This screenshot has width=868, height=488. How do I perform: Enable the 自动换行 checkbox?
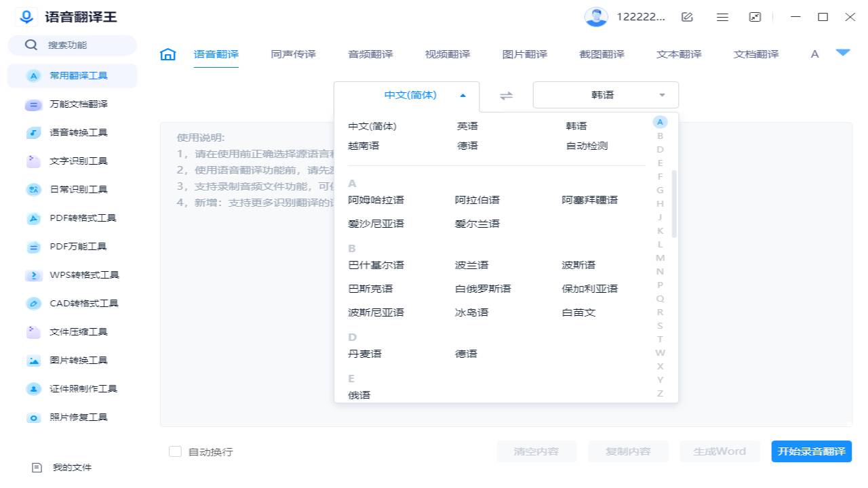click(x=175, y=451)
